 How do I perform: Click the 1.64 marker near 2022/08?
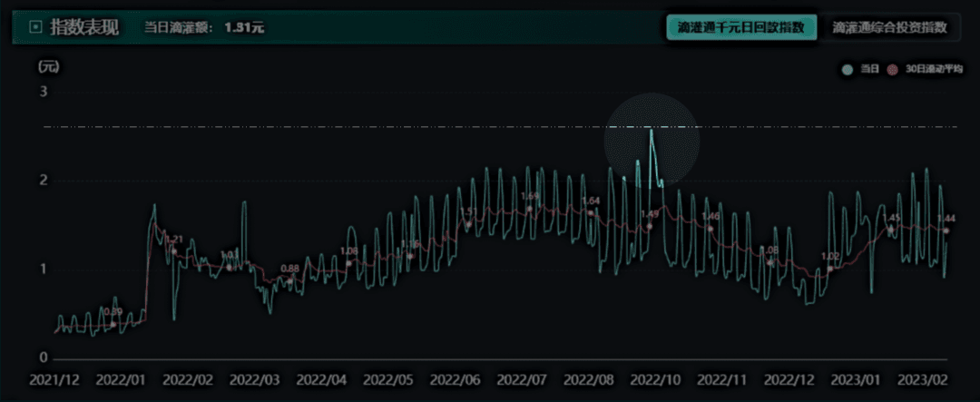tap(591, 213)
